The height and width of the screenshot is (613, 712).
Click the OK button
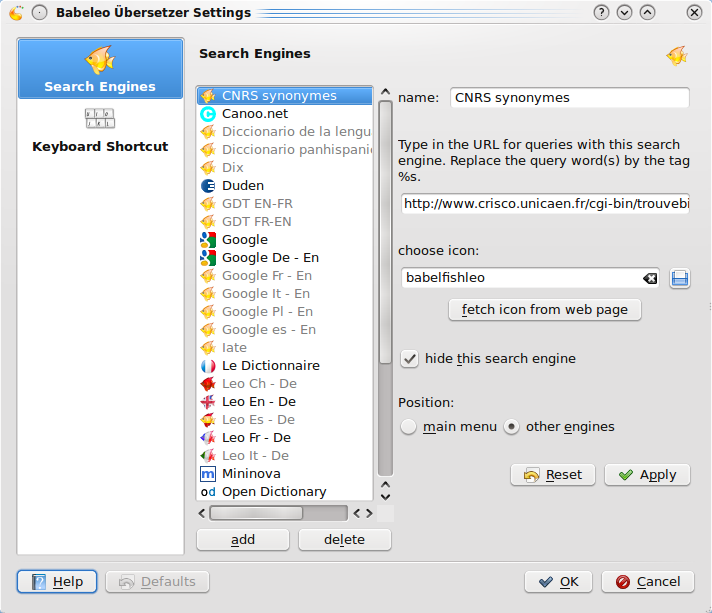coord(558,582)
